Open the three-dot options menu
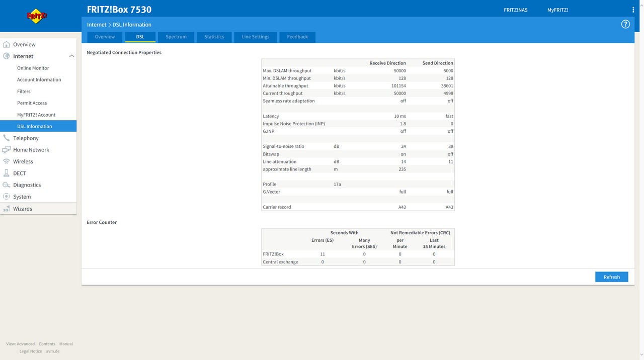 pyautogui.click(x=633, y=10)
